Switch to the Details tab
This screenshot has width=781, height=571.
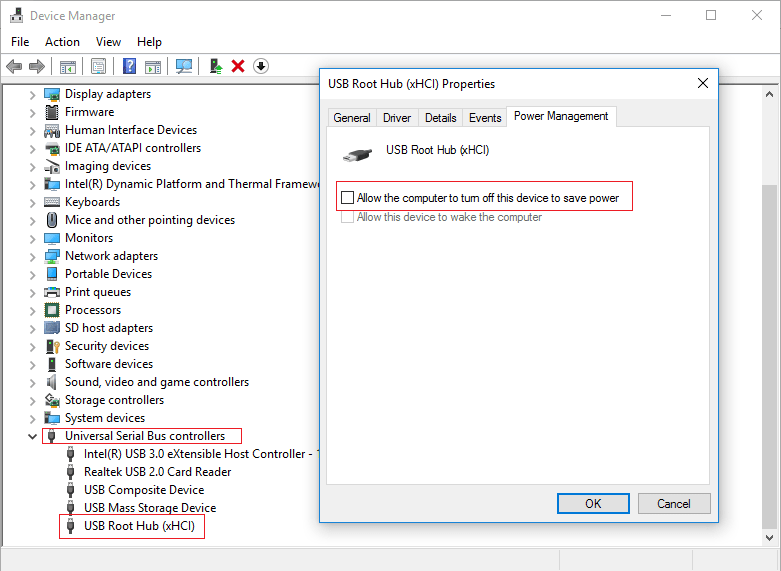(440, 118)
